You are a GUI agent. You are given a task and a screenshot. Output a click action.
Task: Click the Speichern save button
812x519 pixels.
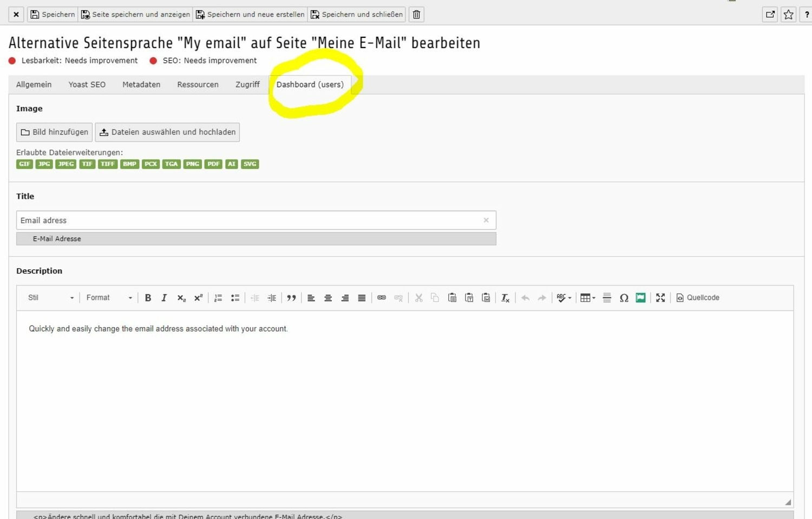(x=53, y=15)
